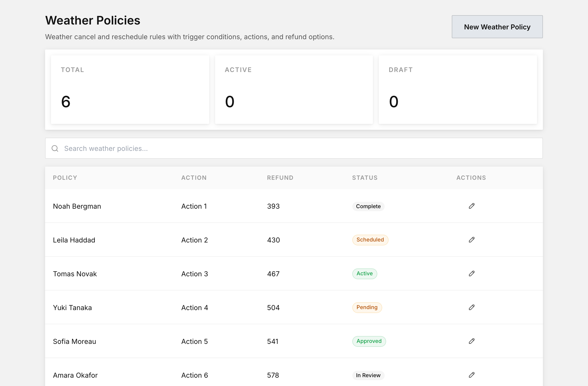Select the Yuki Tanaka policy name
Image resolution: width=588 pixels, height=386 pixels.
point(72,308)
